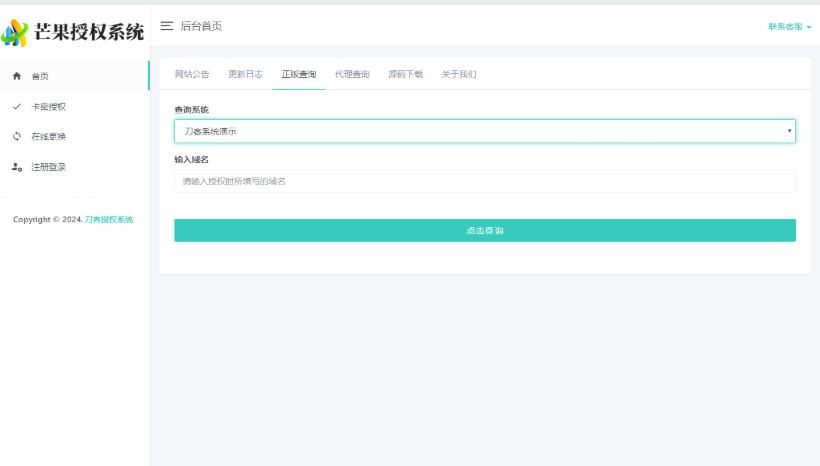Focus the 输入域名 input field
The image size is (820, 466).
[485, 181]
